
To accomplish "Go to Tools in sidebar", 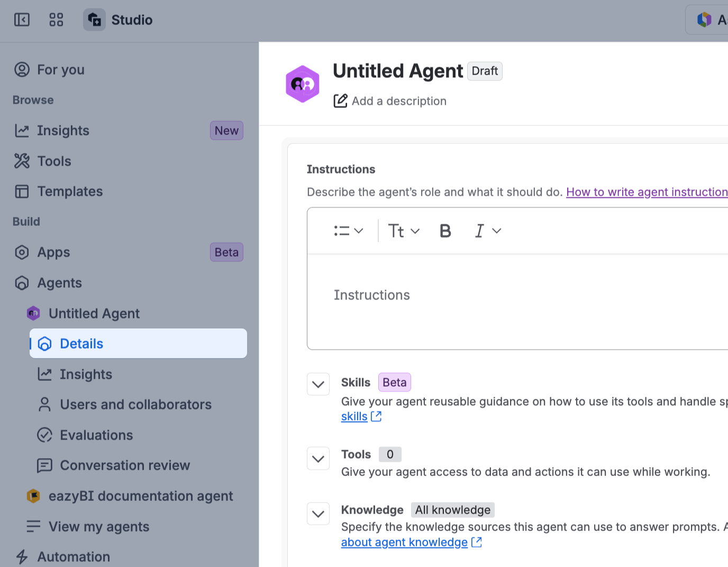I will coord(129,161).
